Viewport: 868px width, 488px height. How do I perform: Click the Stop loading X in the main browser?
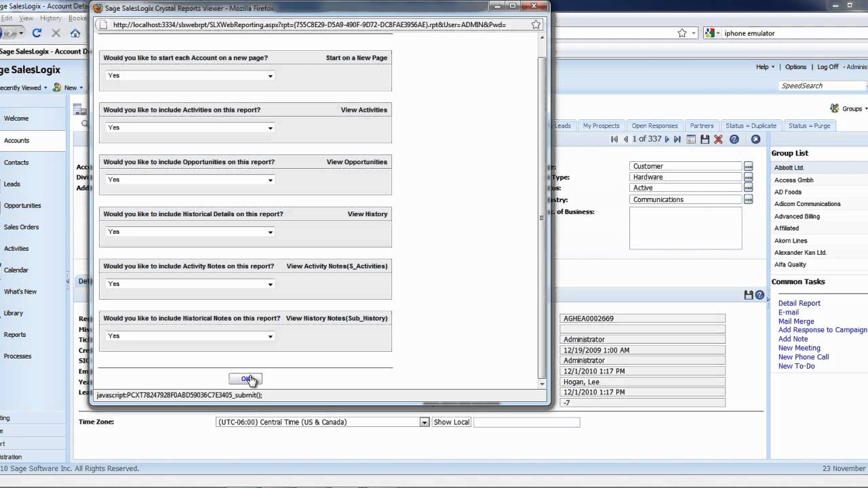(56, 33)
